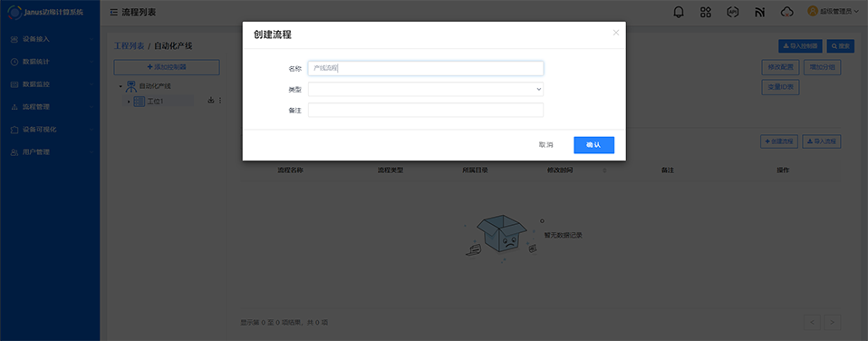
Task: Click the 导入控制器 button
Action: coord(800,46)
